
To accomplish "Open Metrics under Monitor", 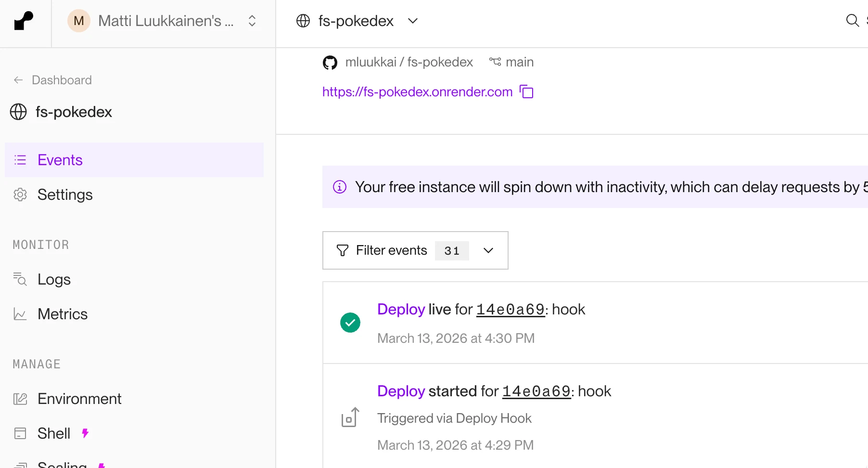I will click(x=134, y=314).
